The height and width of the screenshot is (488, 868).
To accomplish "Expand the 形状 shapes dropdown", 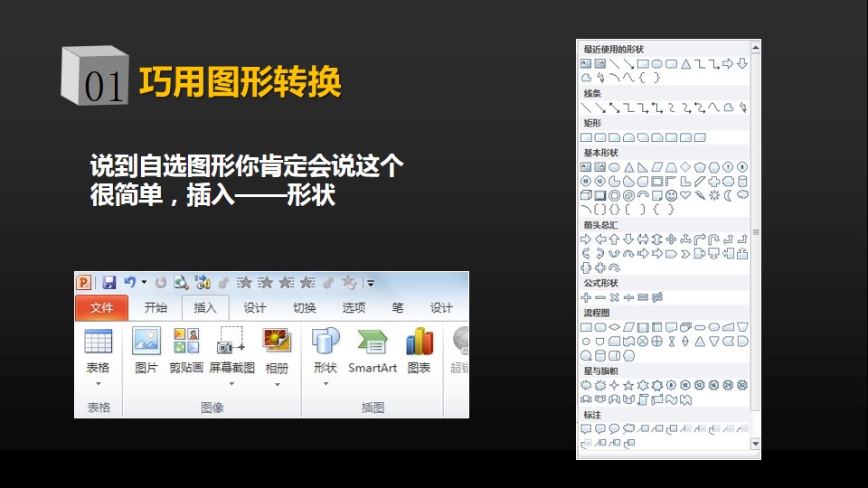I will coord(325,383).
